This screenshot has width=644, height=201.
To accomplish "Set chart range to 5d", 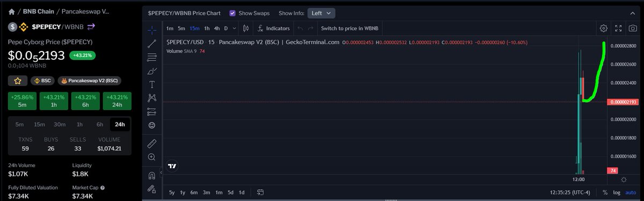I will [x=230, y=192].
